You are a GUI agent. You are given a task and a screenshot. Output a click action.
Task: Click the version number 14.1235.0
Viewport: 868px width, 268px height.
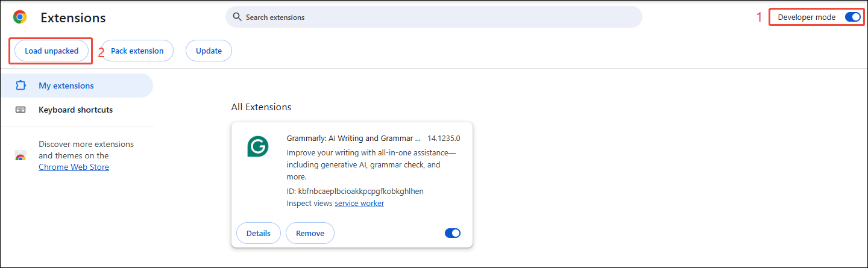(x=444, y=138)
